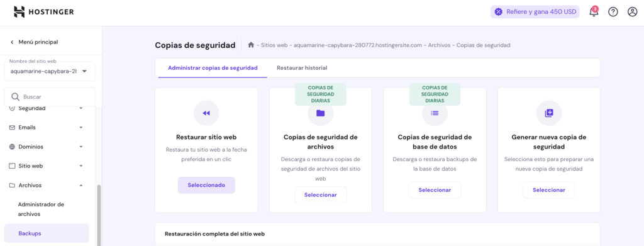Click the Buscar search field
The height and width of the screenshot is (246, 644).
pos(50,97)
